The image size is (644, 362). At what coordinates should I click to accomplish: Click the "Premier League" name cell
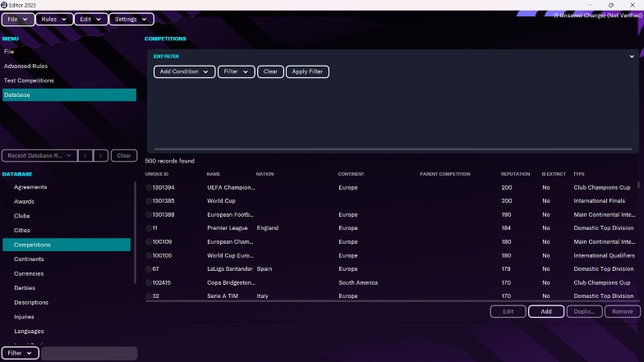pyautogui.click(x=227, y=228)
